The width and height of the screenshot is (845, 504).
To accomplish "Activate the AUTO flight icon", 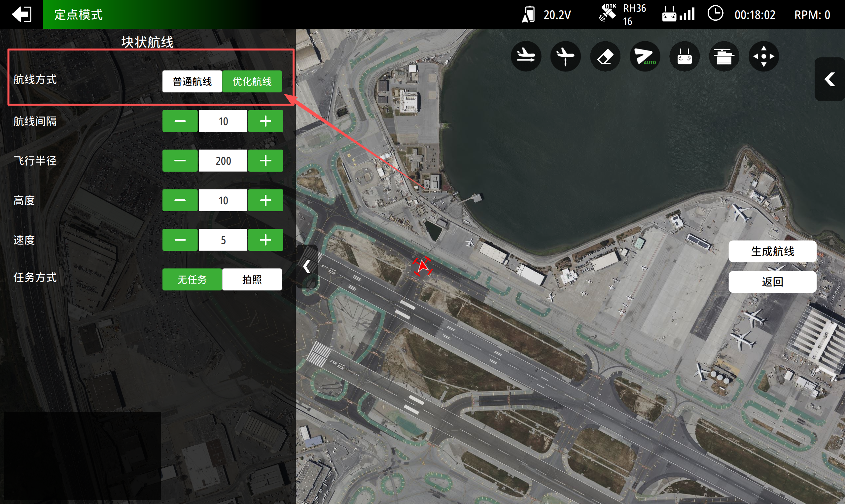I will click(645, 56).
